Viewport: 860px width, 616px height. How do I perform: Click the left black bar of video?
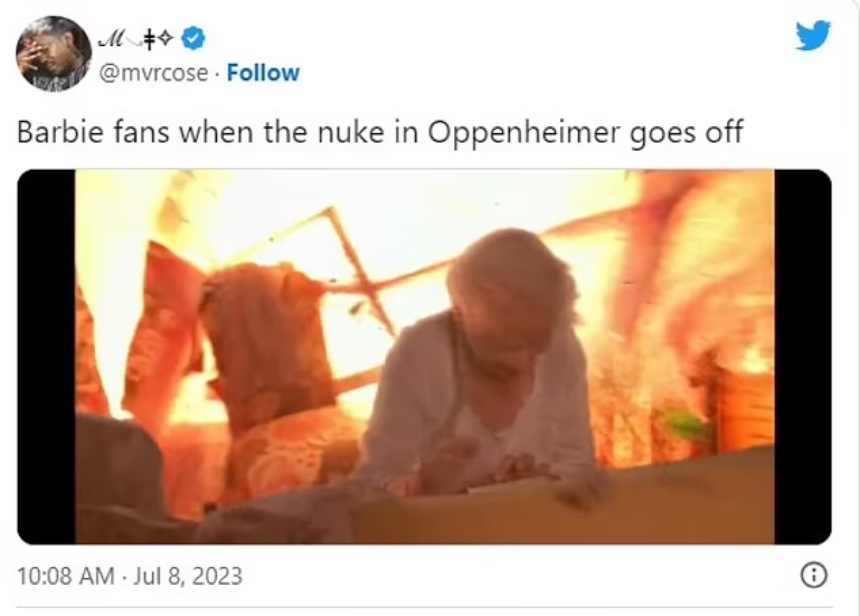[x=47, y=357]
